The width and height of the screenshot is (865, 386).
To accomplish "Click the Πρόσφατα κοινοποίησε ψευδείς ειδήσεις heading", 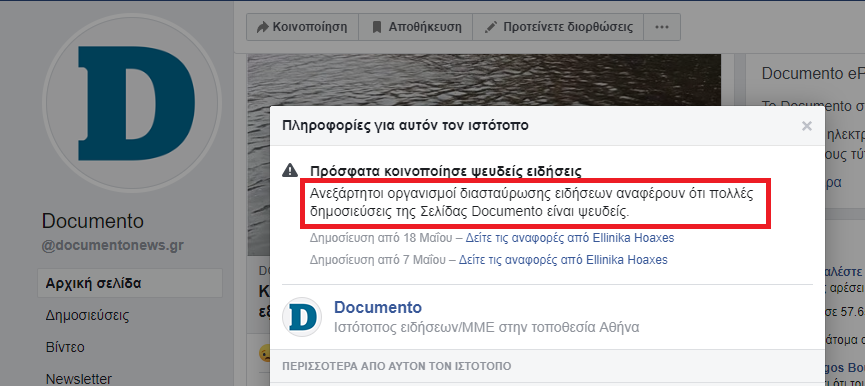I will 446,171.
